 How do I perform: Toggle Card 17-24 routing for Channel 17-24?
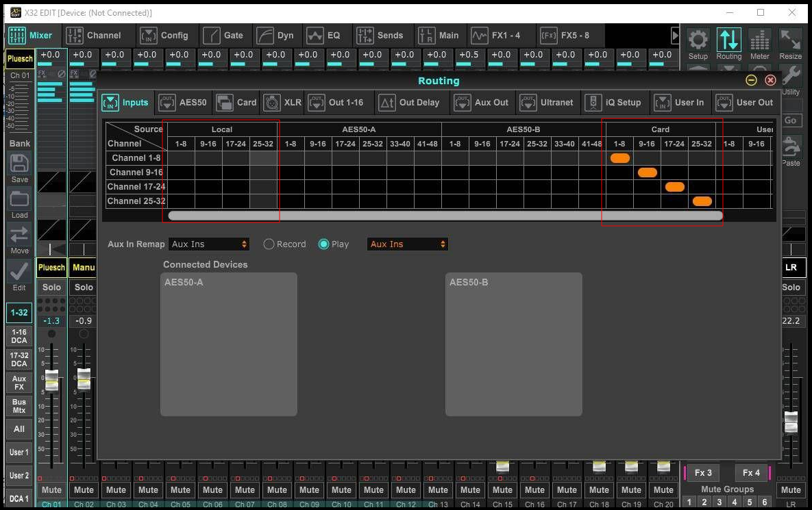[675, 187]
